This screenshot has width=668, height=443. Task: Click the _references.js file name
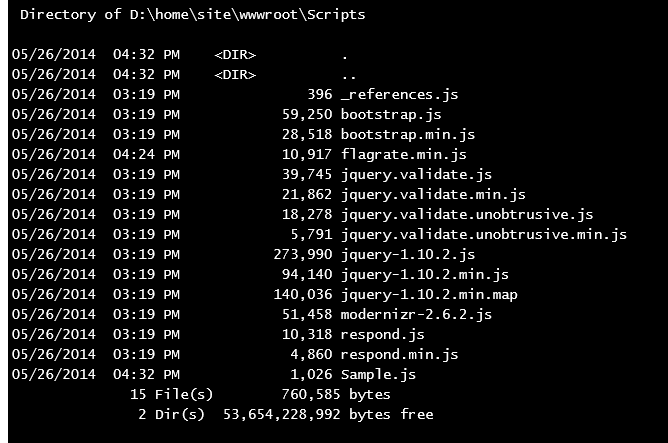click(x=399, y=94)
